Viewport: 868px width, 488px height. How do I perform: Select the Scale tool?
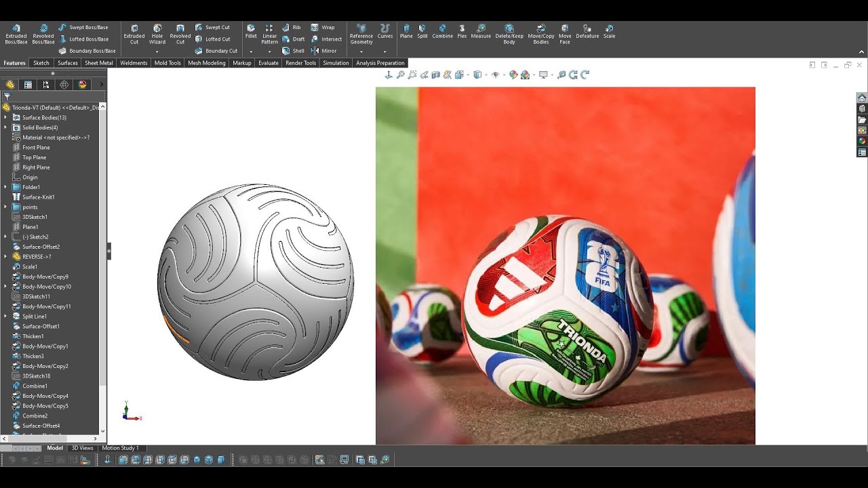coord(610,31)
